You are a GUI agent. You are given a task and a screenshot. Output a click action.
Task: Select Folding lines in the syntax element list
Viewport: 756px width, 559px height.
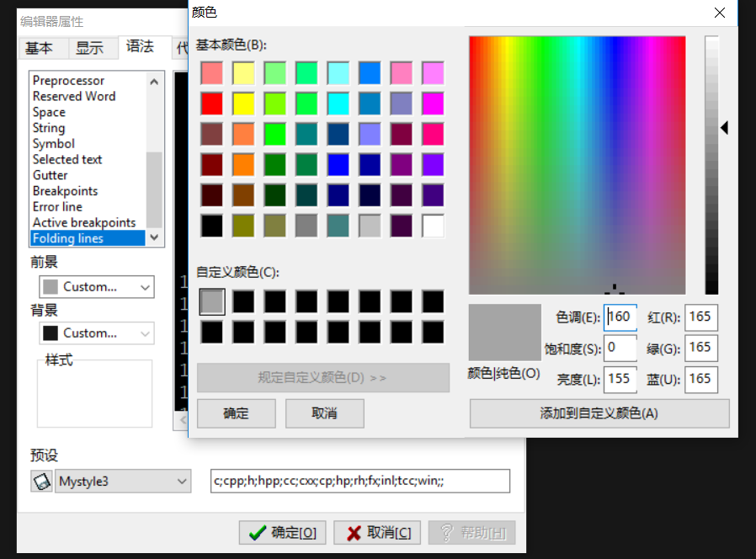tap(72, 238)
